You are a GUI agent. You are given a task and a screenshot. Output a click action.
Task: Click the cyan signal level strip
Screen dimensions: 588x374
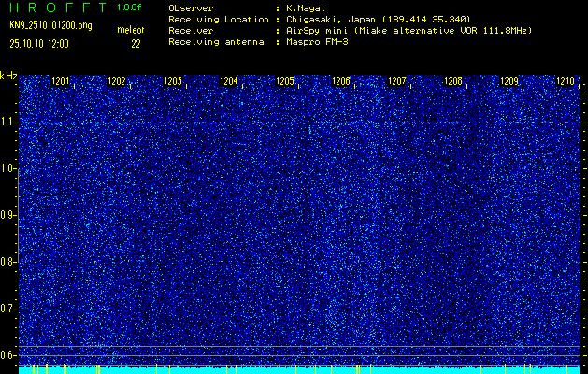pyautogui.click(x=299, y=370)
